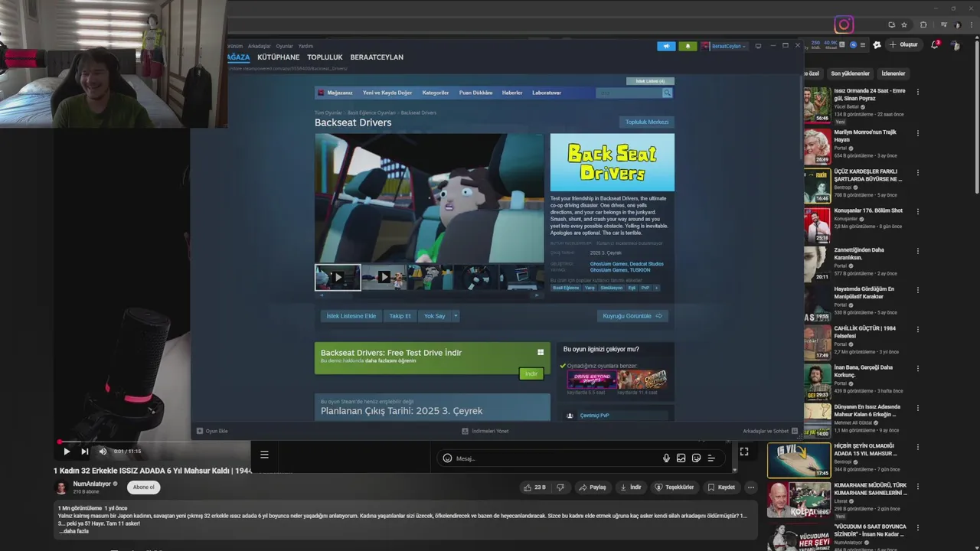Open Haberler store link

click(x=512, y=93)
